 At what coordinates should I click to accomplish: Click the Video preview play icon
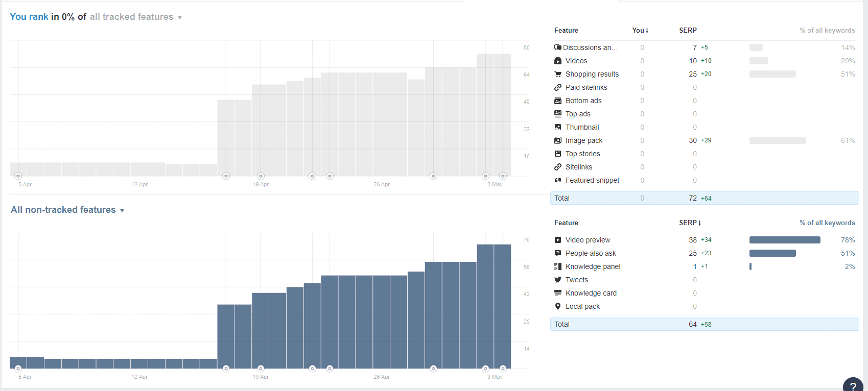[x=558, y=240]
